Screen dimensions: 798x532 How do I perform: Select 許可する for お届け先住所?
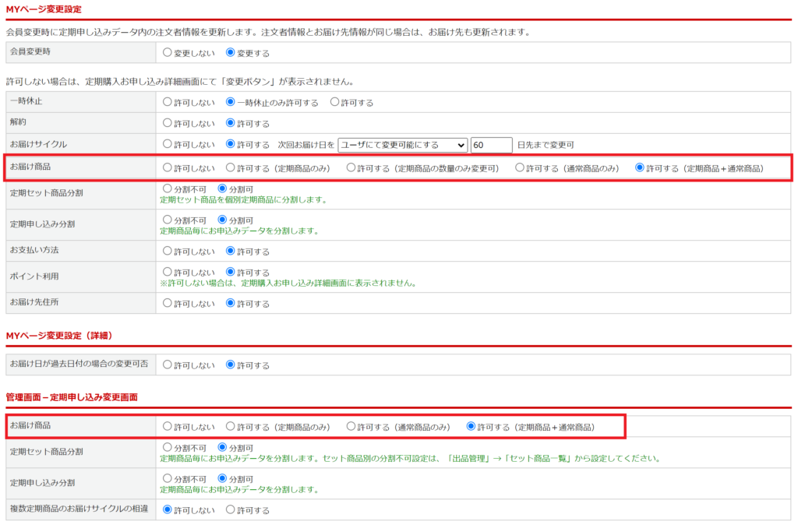[230, 303]
